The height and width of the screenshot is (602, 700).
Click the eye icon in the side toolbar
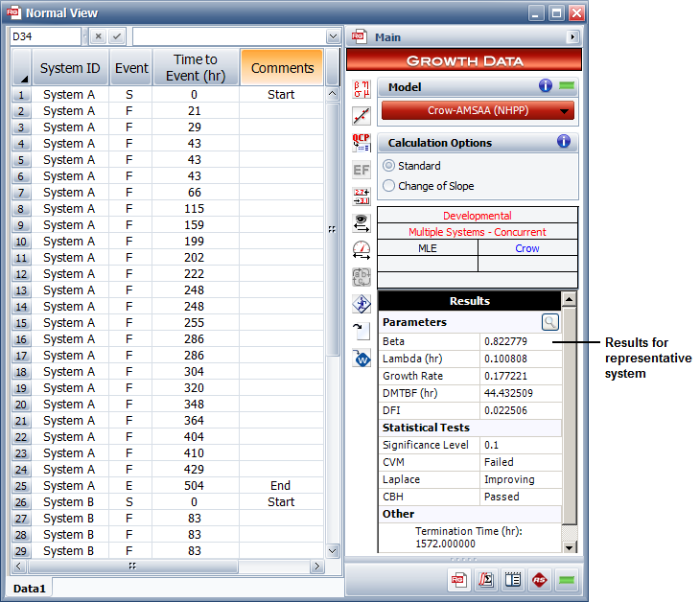point(362,223)
